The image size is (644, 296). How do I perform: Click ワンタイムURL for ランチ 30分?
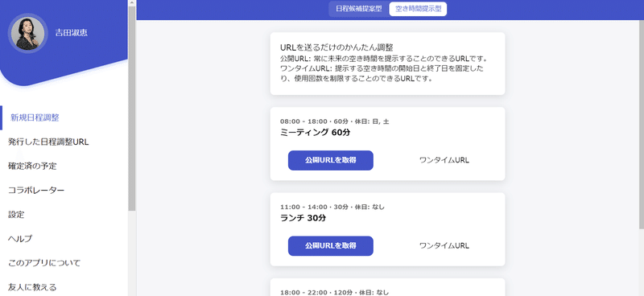(444, 246)
